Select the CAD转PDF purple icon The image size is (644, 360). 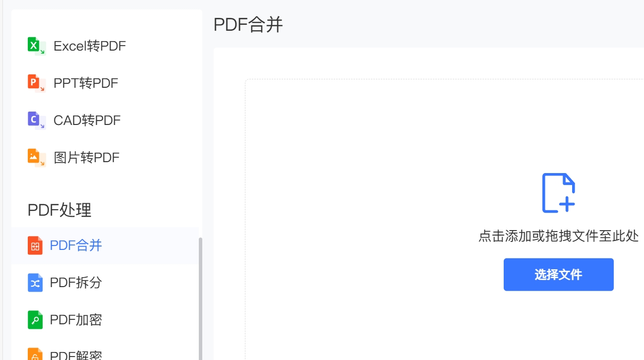(x=35, y=120)
